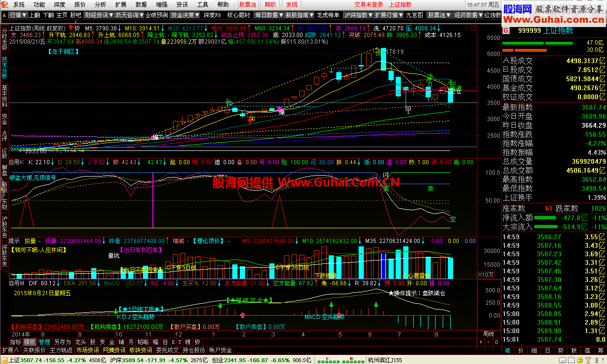Open the 工具 menu

coord(203,5)
